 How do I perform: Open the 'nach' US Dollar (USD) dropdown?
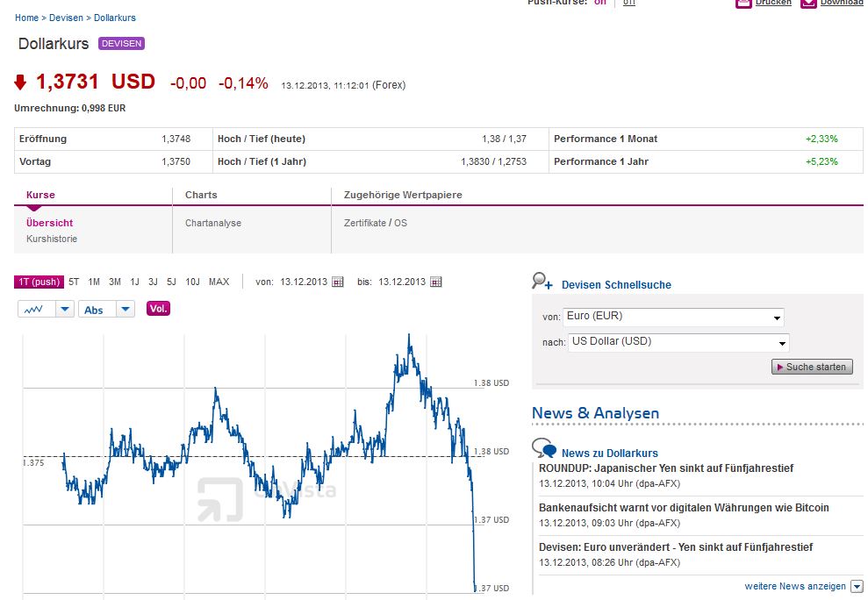[x=678, y=343]
